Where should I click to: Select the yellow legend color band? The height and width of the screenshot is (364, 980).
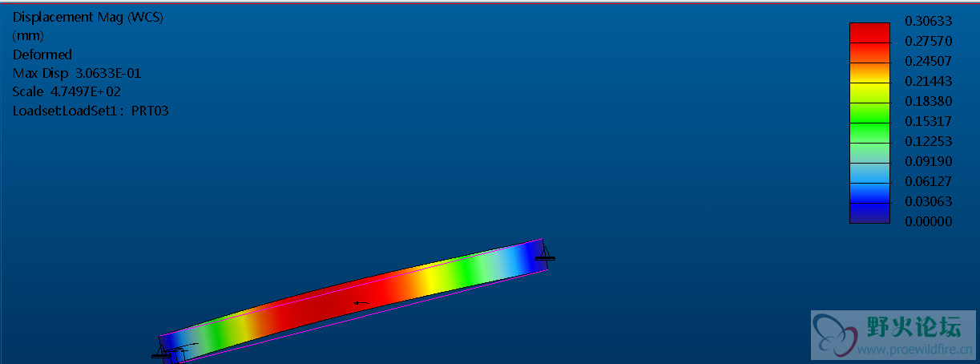[869, 93]
